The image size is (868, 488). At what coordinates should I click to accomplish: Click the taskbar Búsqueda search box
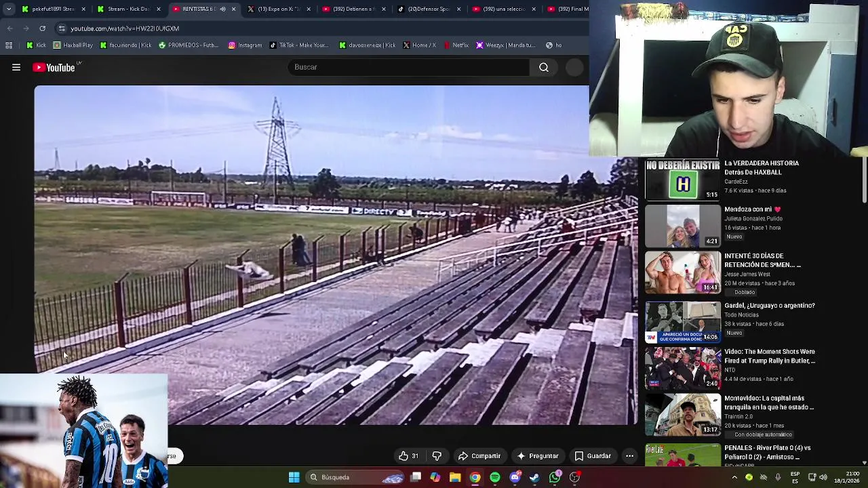[x=357, y=477]
